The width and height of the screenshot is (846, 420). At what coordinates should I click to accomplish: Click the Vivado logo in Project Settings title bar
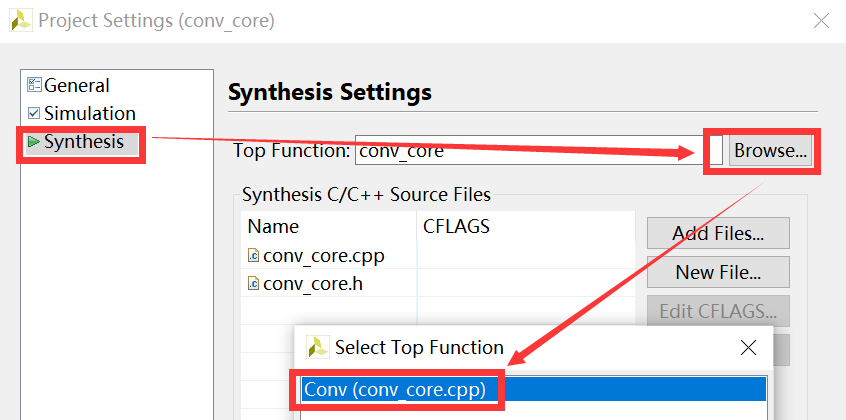click(x=19, y=20)
